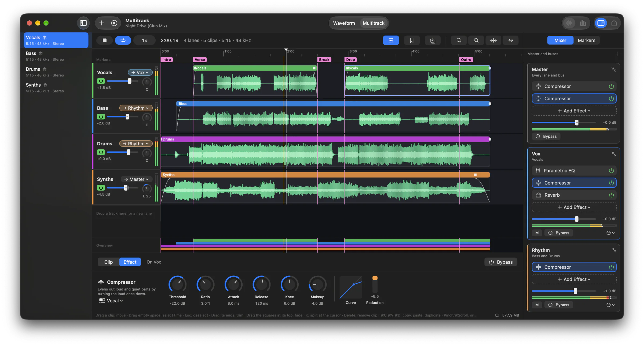The height and width of the screenshot is (346, 644).
Task: Open the more options menu on Vox bus
Action: coord(610,233)
